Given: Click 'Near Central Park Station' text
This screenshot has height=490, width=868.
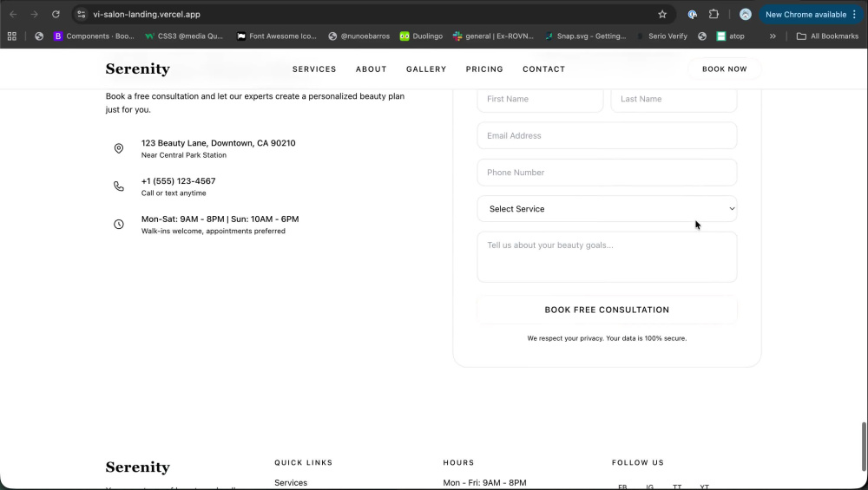Looking at the screenshot, I should point(184,155).
